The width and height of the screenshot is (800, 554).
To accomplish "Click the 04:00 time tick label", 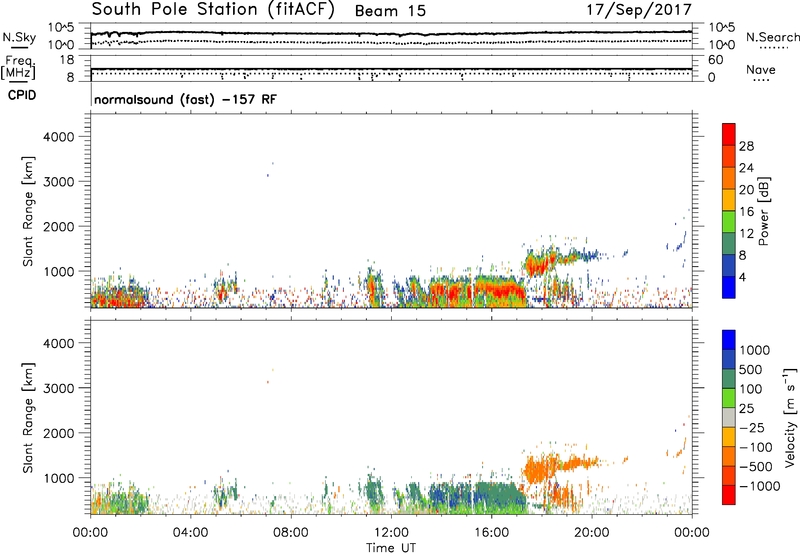I will pyautogui.click(x=191, y=533).
